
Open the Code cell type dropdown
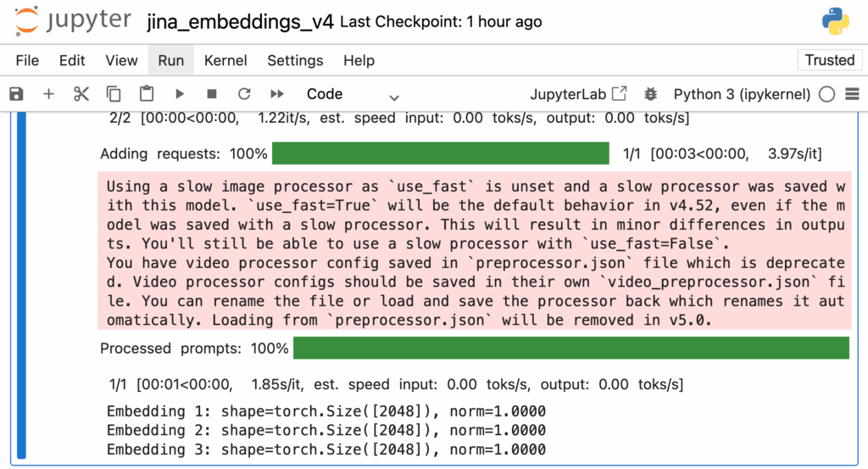(352, 94)
